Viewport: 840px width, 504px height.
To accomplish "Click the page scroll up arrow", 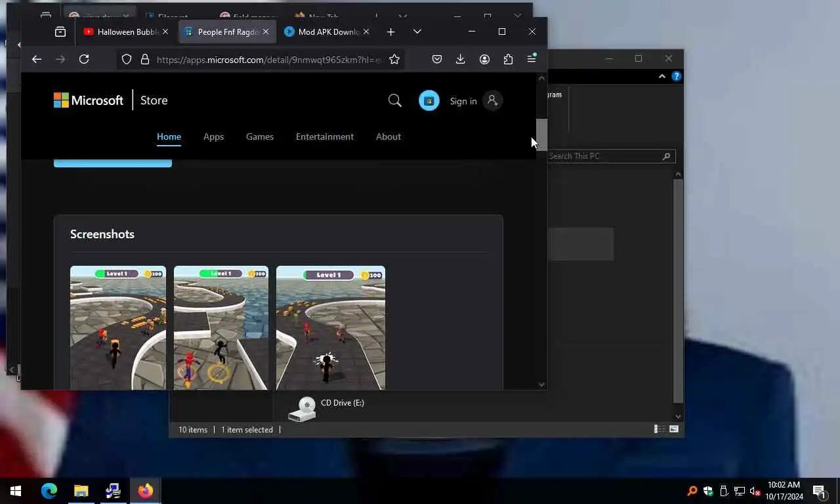I will click(541, 78).
